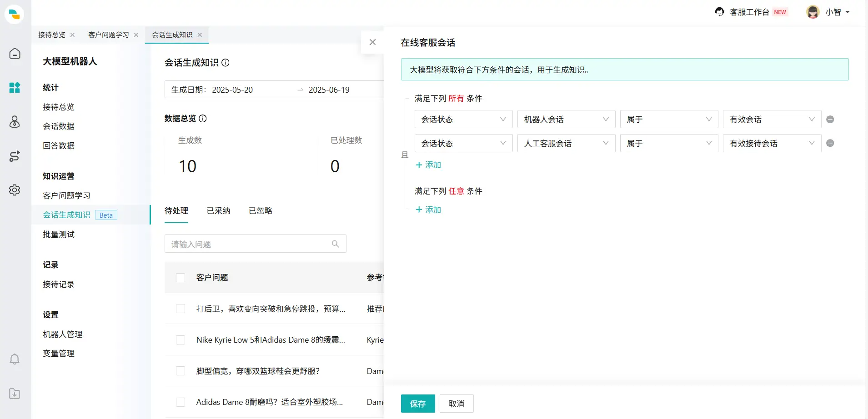Open the first row 属于 dropdown
This screenshot has width=868, height=419.
coord(669,119)
